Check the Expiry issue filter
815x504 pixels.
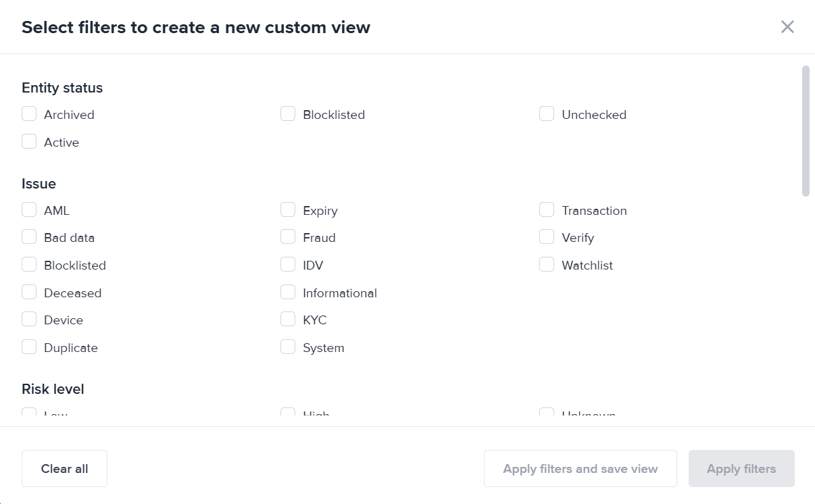click(288, 210)
